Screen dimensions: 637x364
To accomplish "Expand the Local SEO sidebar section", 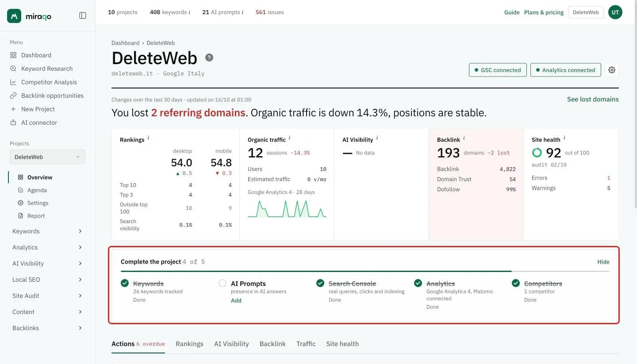I will pos(47,280).
